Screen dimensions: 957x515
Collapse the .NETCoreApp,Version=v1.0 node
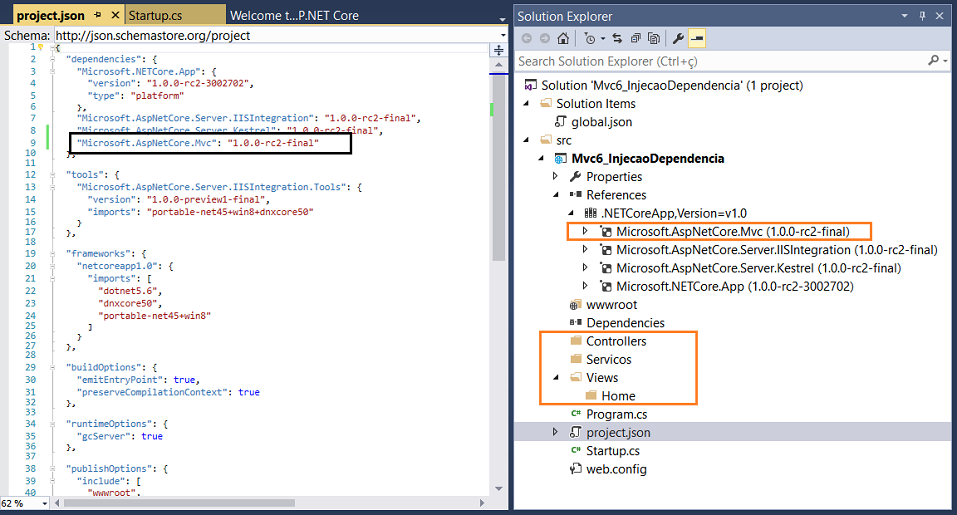(571, 213)
